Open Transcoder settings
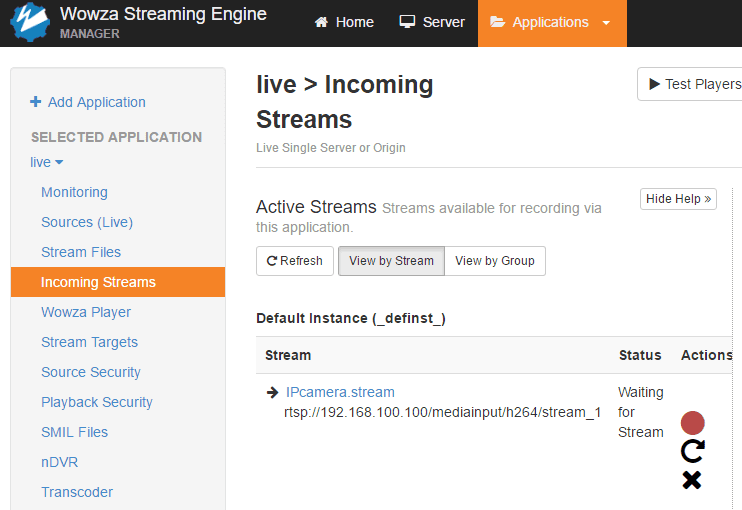The image size is (742, 510). point(77,492)
